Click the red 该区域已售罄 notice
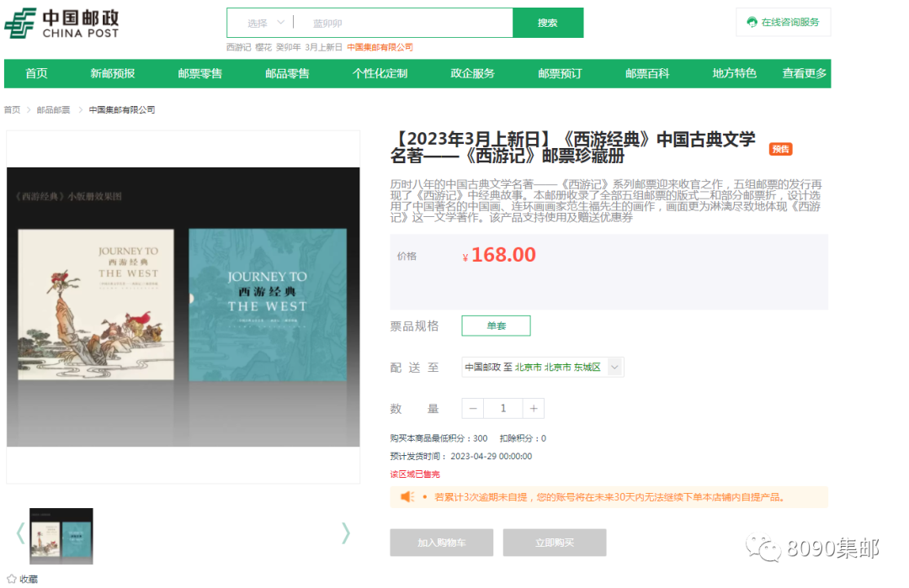The height and width of the screenshot is (588, 909). 415,474
